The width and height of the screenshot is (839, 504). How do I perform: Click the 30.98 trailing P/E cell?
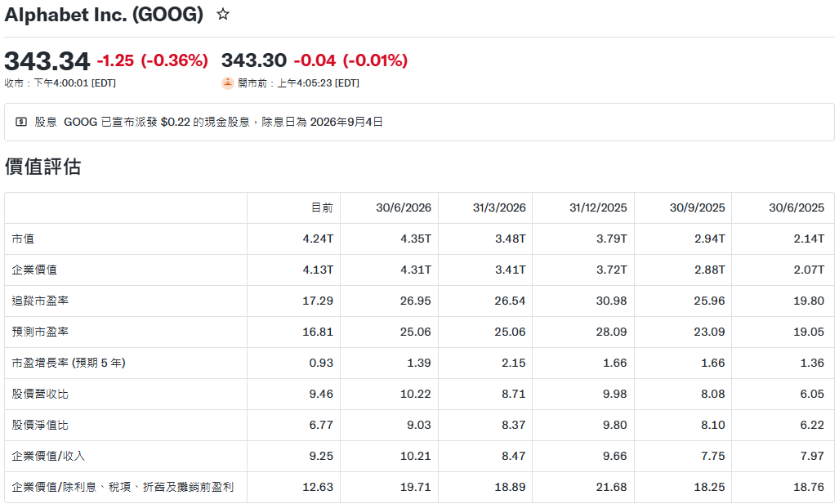pyautogui.click(x=612, y=301)
